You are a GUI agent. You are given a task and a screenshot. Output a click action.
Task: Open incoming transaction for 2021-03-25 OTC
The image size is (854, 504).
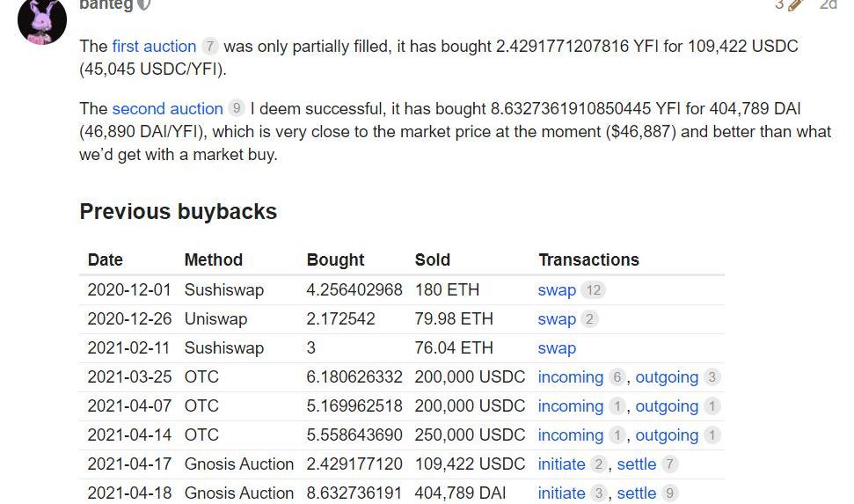coord(570,377)
